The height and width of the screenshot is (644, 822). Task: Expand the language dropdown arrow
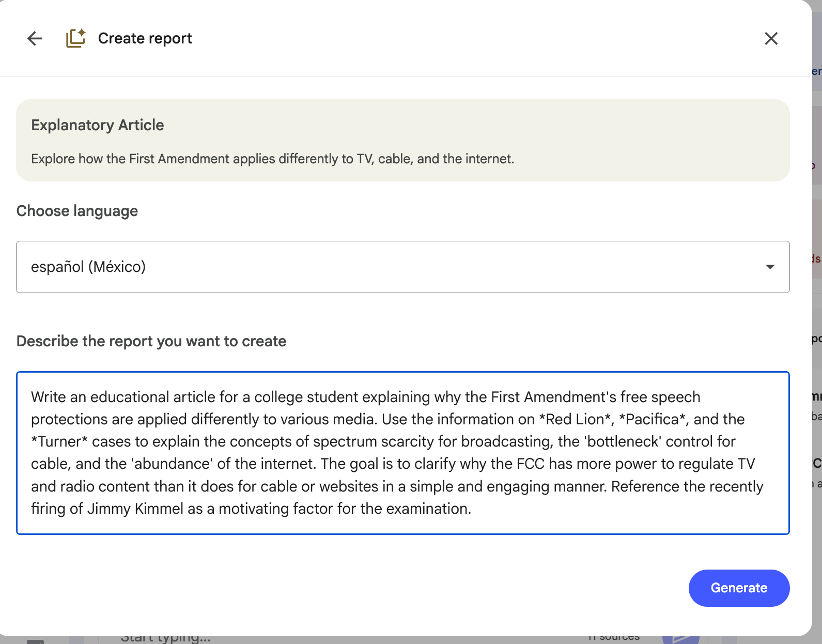(x=770, y=267)
